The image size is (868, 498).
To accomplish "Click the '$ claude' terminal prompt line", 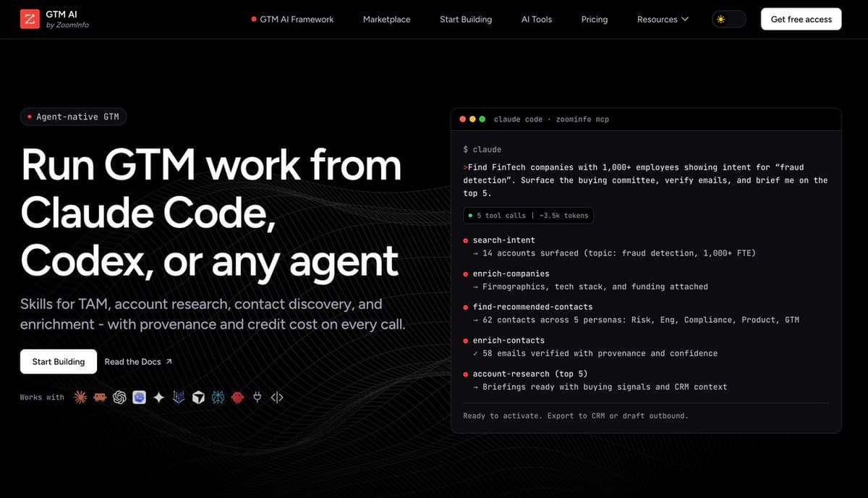I will coord(482,150).
